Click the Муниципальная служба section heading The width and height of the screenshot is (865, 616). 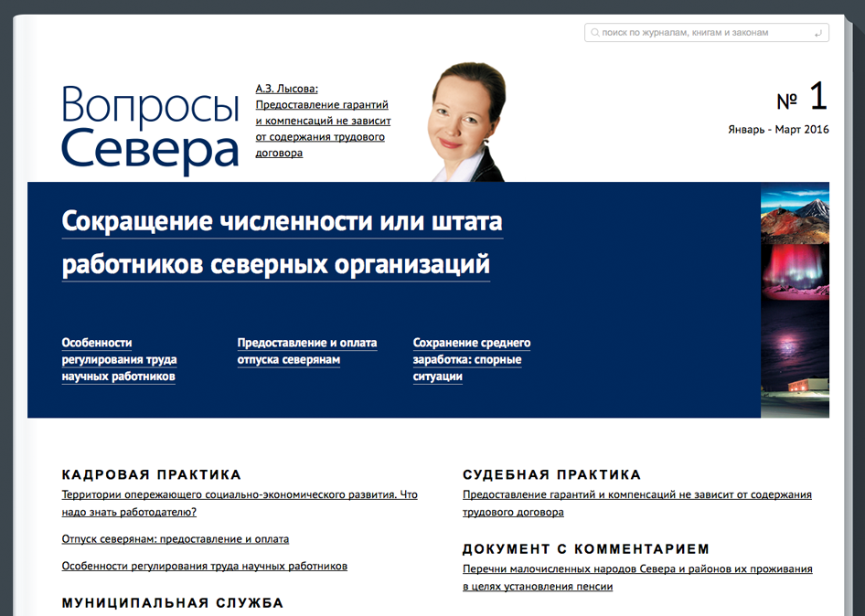tap(172, 603)
